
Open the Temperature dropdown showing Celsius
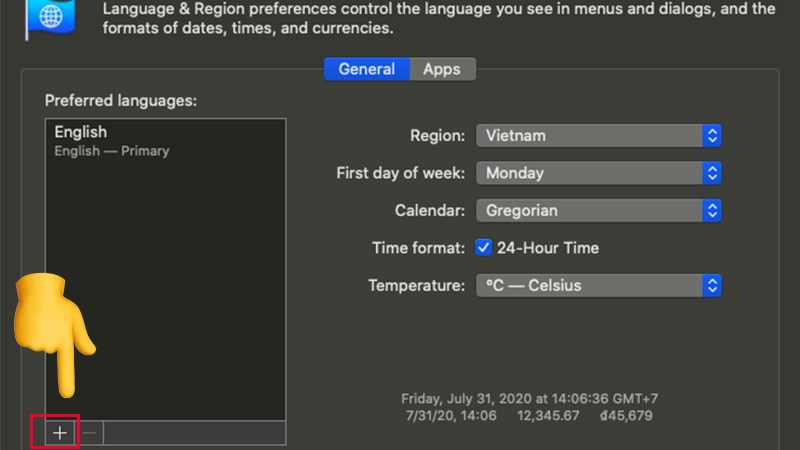pos(598,286)
